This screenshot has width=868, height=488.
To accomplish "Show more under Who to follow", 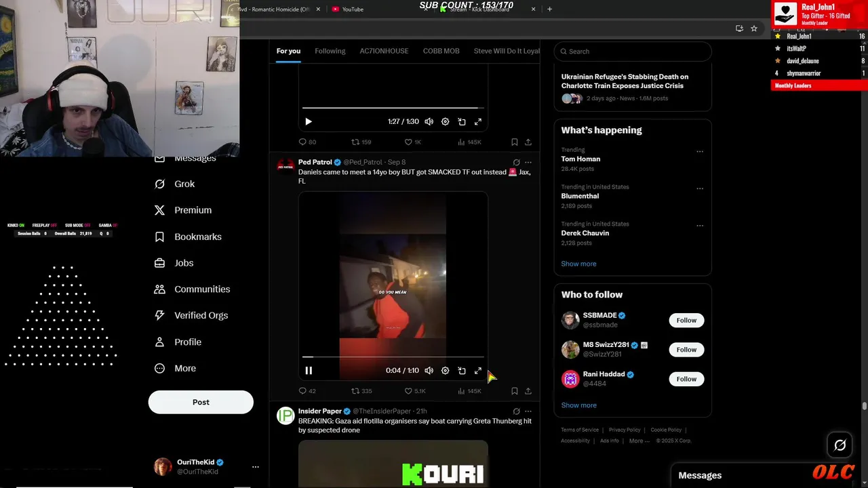I will click(x=578, y=405).
